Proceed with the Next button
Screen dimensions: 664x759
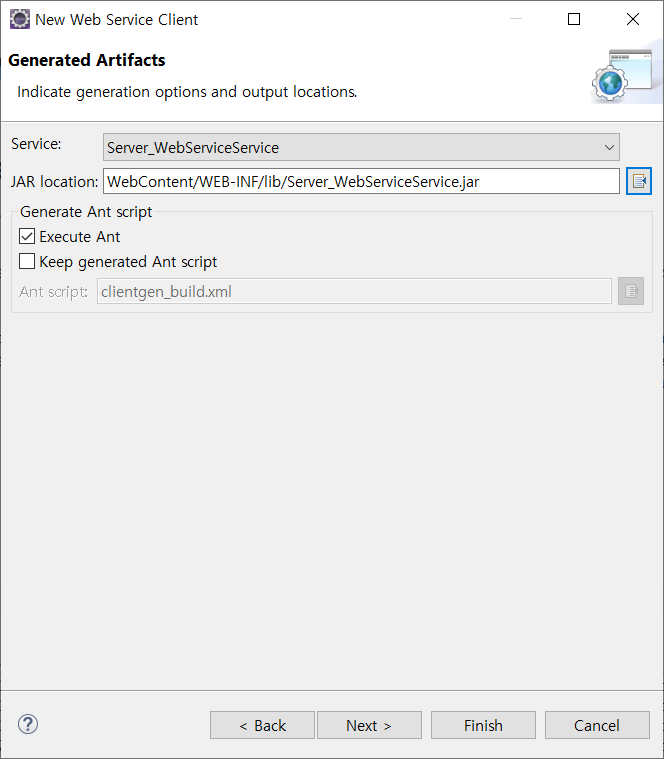(x=369, y=725)
